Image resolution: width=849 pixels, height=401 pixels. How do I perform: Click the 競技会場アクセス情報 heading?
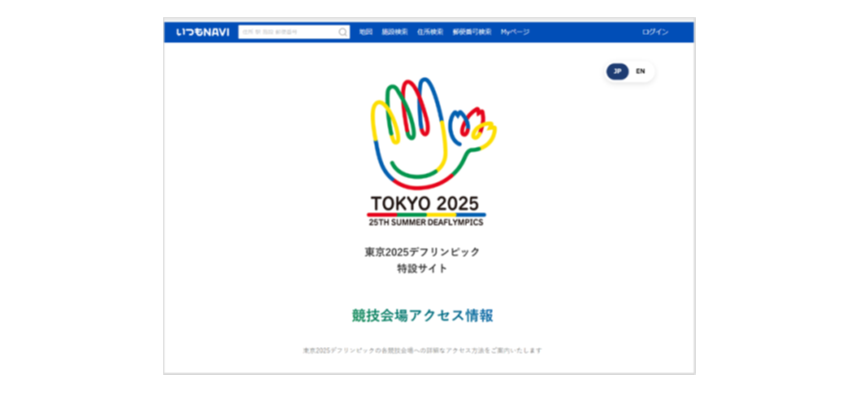pyautogui.click(x=422, y=315)
